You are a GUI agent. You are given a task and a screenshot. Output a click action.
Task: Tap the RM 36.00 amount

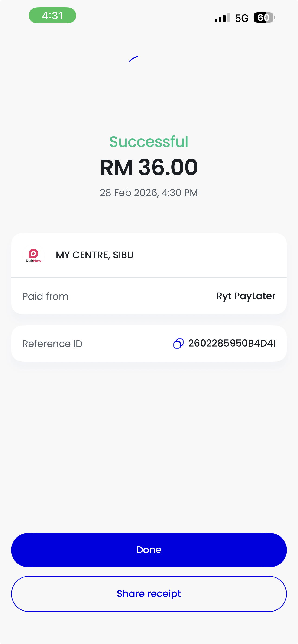click(149, 167)
